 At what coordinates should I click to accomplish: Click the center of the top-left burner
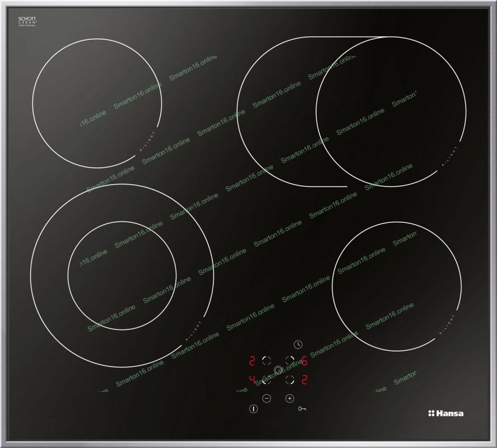coord(97,103)
